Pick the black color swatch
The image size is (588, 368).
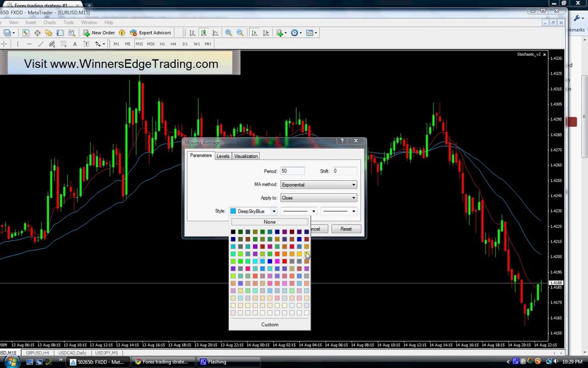[233, 232]
